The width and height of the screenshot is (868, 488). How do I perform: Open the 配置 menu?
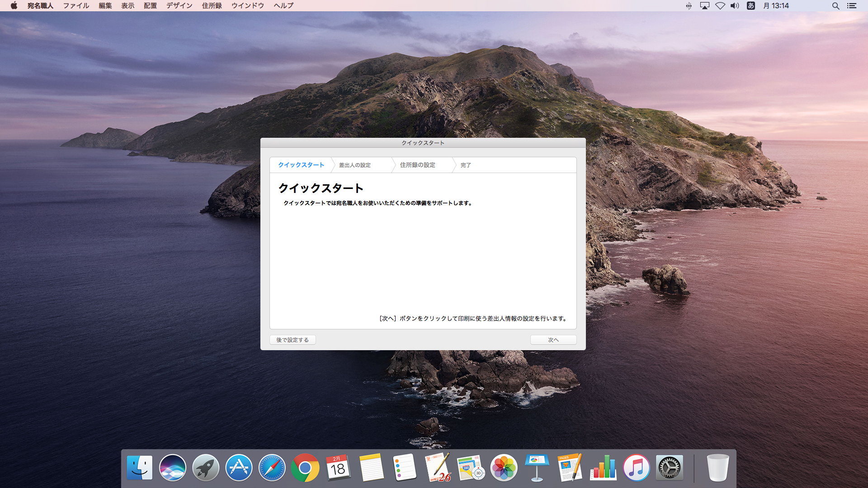[x=151, y=5]
